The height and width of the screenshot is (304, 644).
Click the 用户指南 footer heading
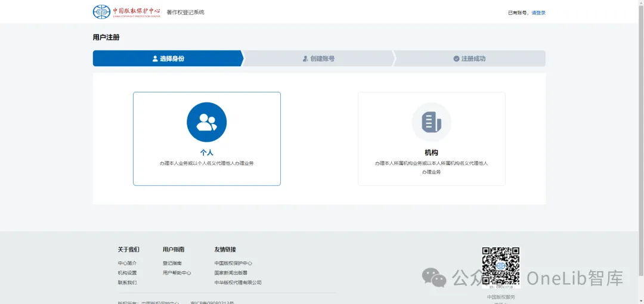point(174,249)
